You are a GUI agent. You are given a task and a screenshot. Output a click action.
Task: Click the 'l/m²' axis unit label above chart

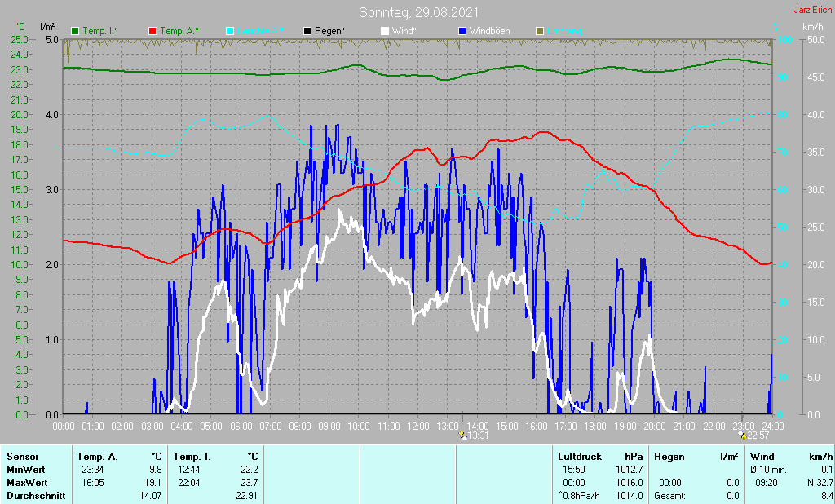(x=47, y=27)
